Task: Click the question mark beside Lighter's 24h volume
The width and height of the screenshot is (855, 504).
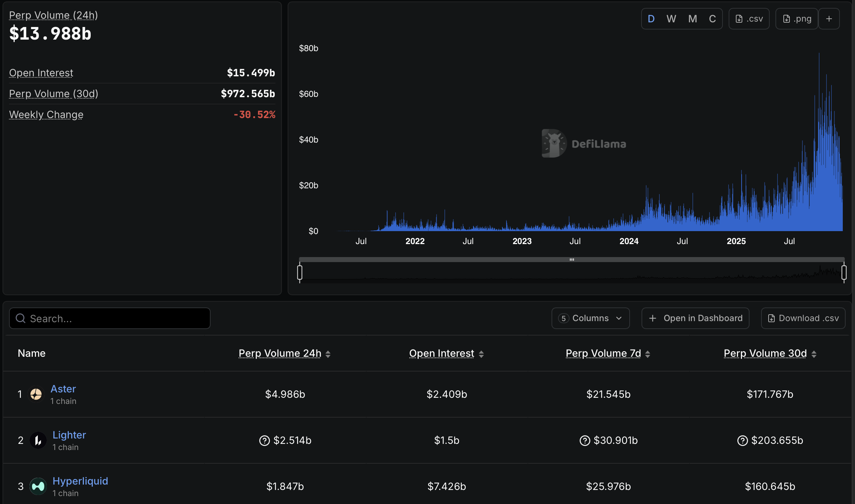Action: tap(265, 440)
